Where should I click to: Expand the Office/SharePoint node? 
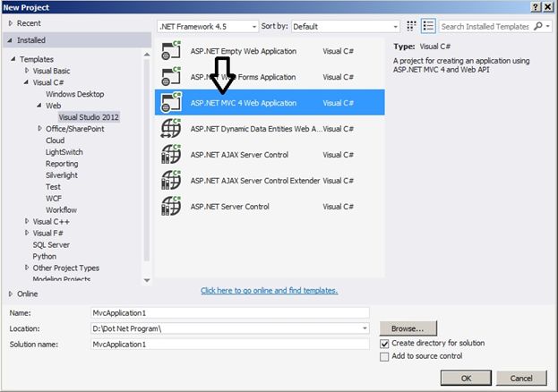click(39, 128)
